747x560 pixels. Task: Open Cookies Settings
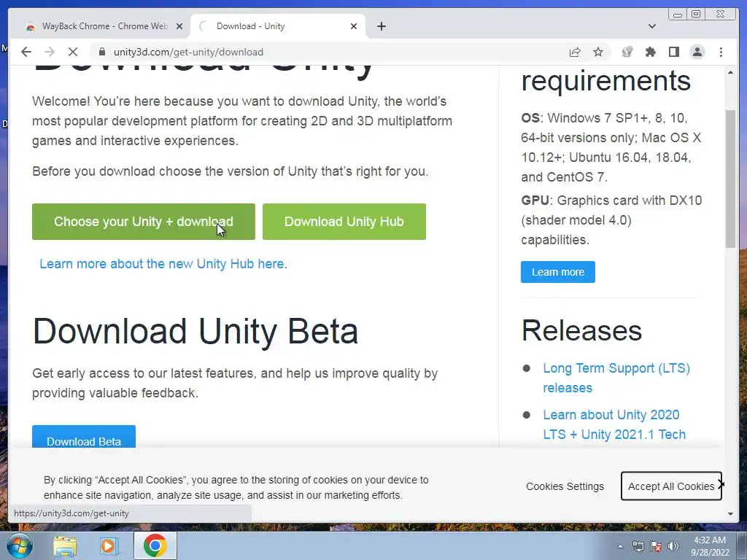coord(565,486)
